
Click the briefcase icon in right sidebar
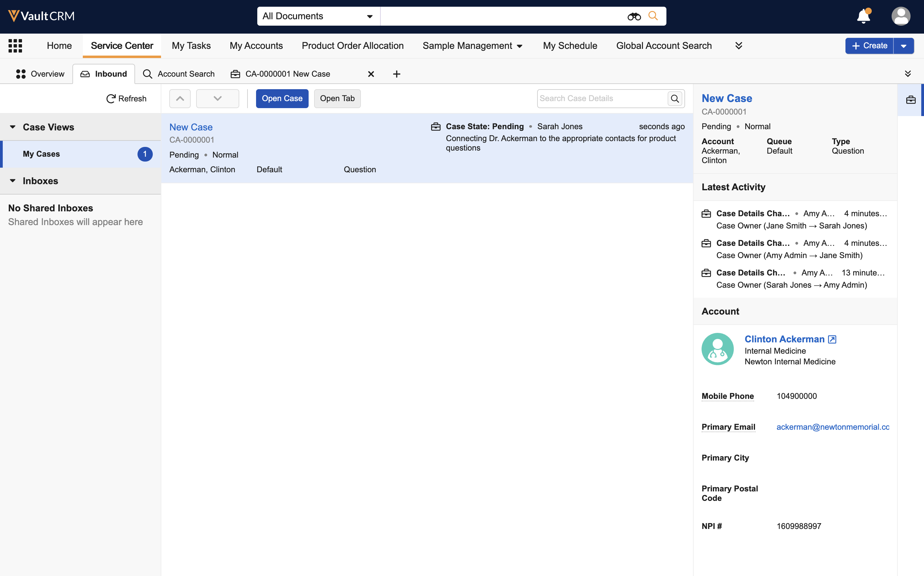(x=911, y=100)
